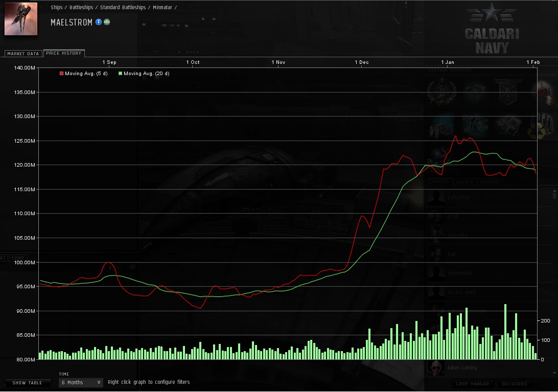Go to Ships breadcrumb category
558x392 pixels.
pos(56,8)
